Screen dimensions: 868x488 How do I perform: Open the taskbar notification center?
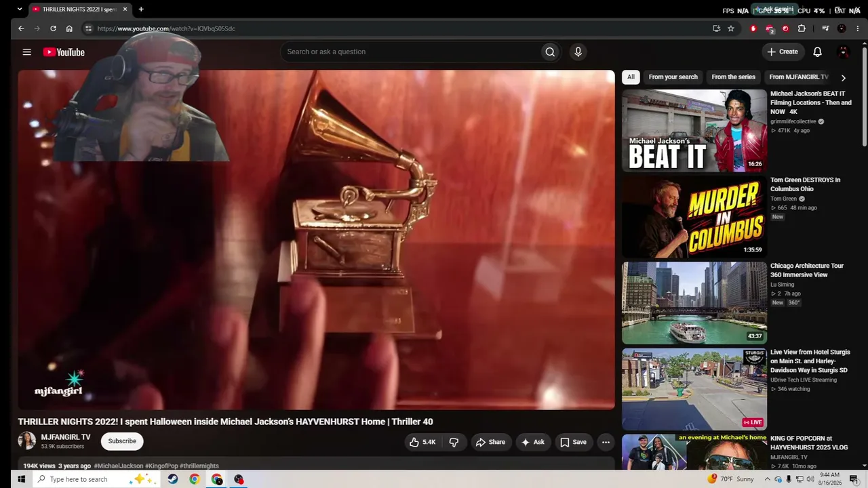[854, 479]
